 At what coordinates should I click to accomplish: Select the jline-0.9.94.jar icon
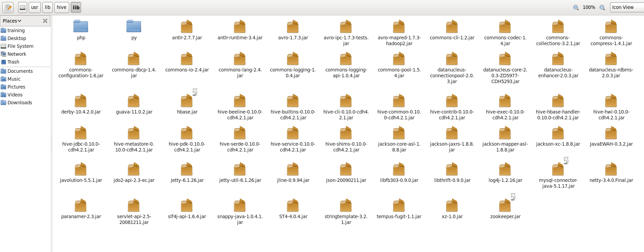point(293,169)
